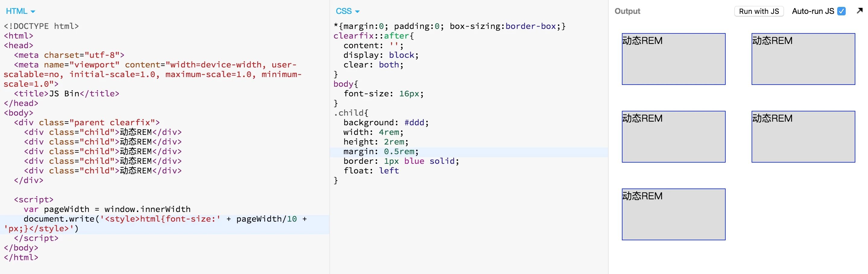Place cursor on the <!DOCTYPE html> line
Image resolution: width=868 pixels, height=274 pixels.
click(41, 26)
